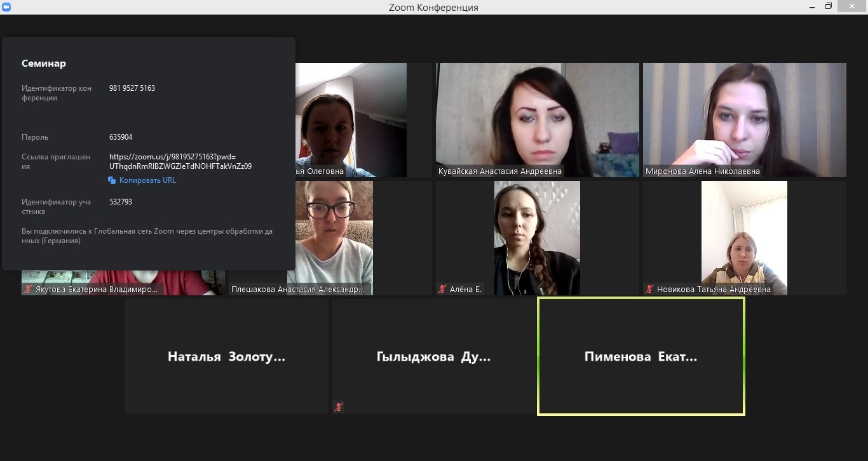This screenshot has width=868, height=461.
Task: Click muted mic icon on Новикова's tile
Action: tap(649, 289)
